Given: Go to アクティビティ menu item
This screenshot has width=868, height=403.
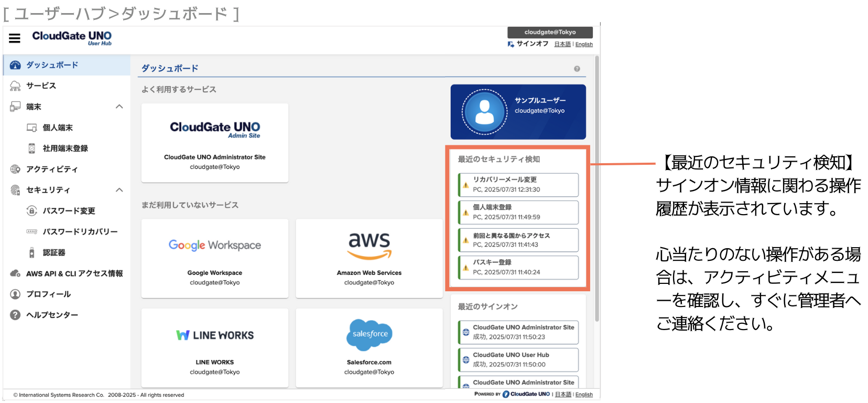Looking at the screenshot, I should coord(67,169).
